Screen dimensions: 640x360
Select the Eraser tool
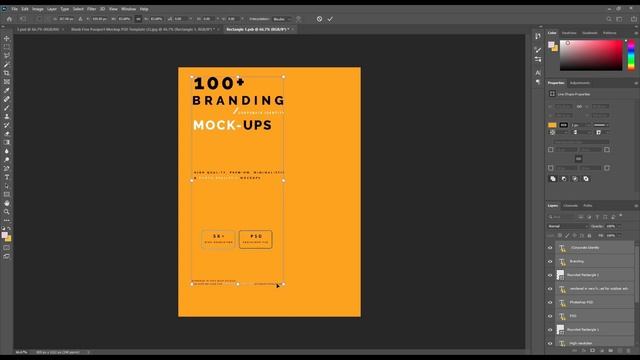pos(7,134)
